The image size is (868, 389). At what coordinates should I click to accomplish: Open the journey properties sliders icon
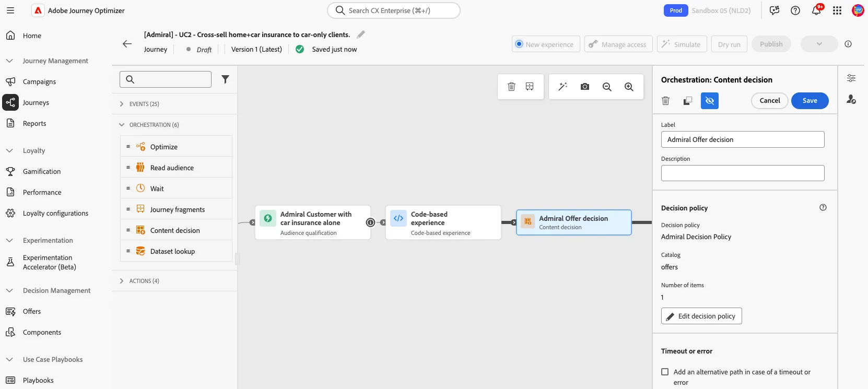coord(851,78)
